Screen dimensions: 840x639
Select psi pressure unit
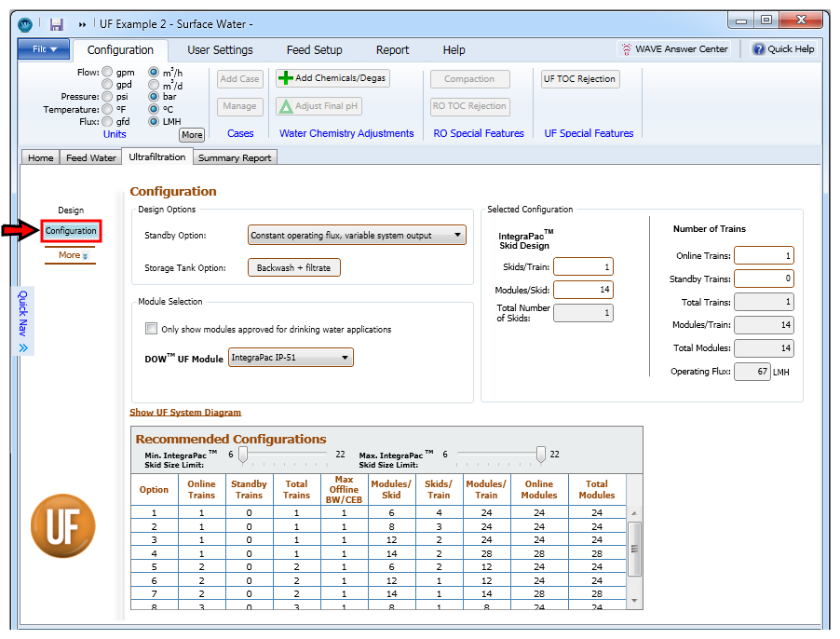click(107, 97)
